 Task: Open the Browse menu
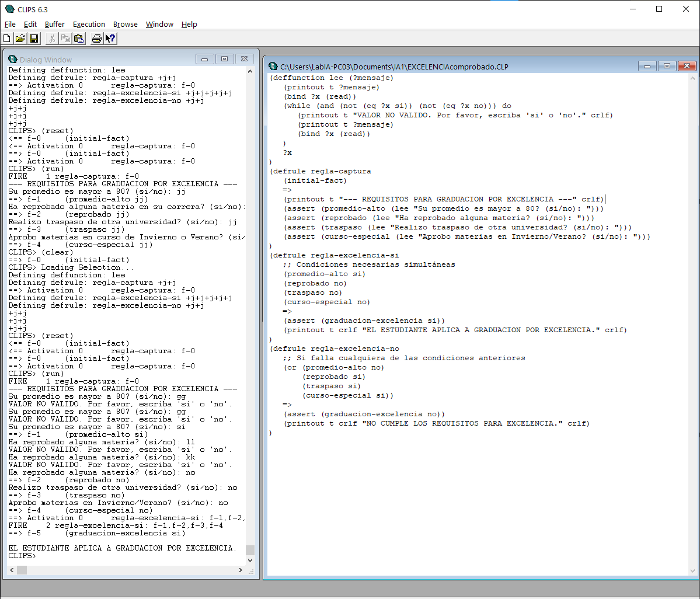(125, 24)
